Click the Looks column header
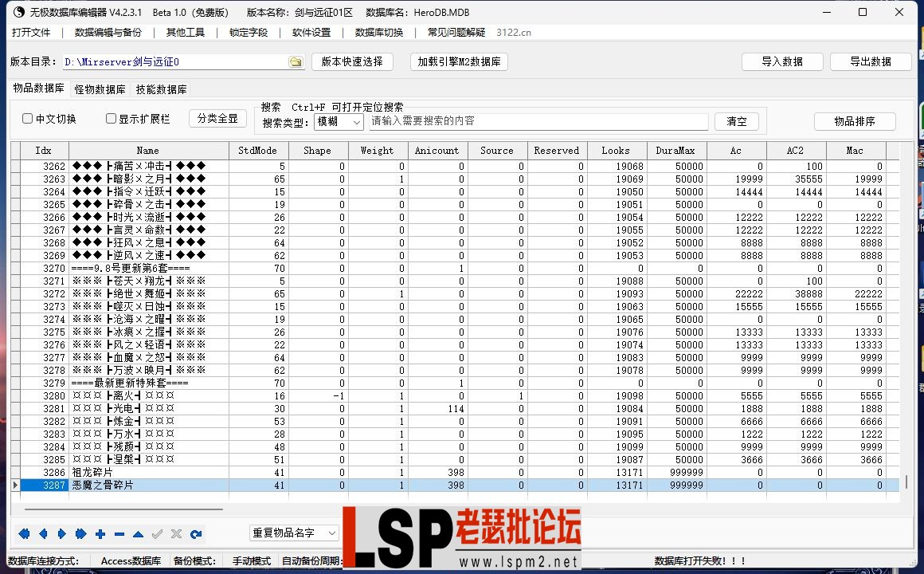 [616, 151]
